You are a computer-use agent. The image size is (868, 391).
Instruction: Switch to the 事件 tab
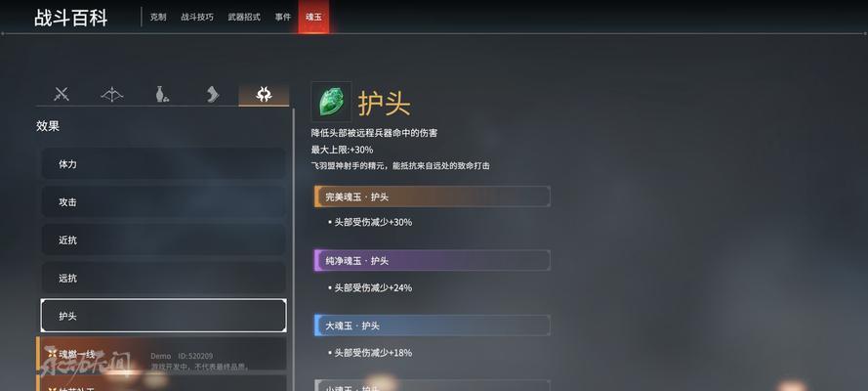283,18
